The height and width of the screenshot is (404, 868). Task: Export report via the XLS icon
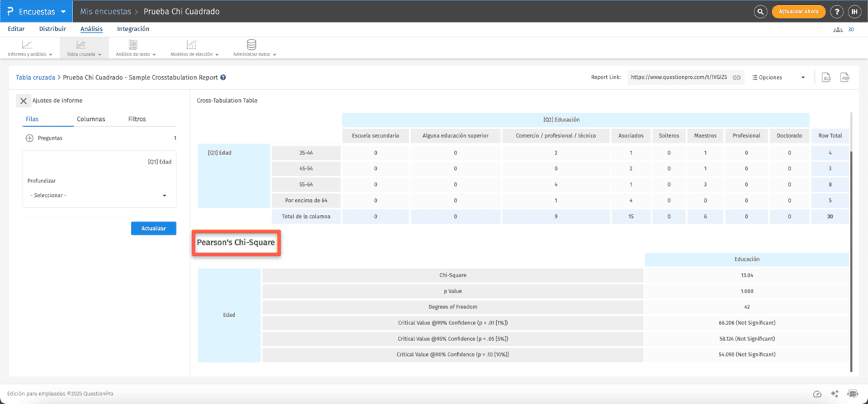[825, 77]
